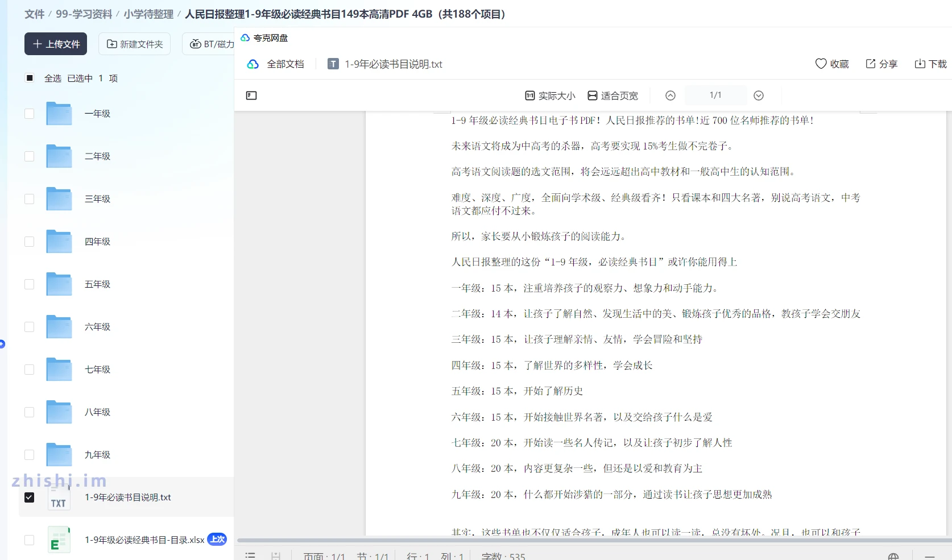Viewport: 952px width, 560px height.
Task: Open the 三年级 folder icon
Action: pyautogui.click(x=59, y=199)
